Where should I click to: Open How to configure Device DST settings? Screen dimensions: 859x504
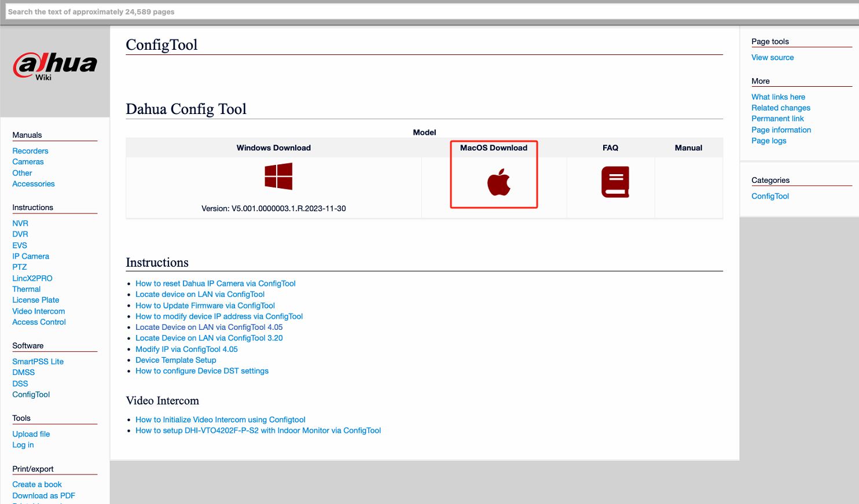pyautogui.click(x=202, y=371)
